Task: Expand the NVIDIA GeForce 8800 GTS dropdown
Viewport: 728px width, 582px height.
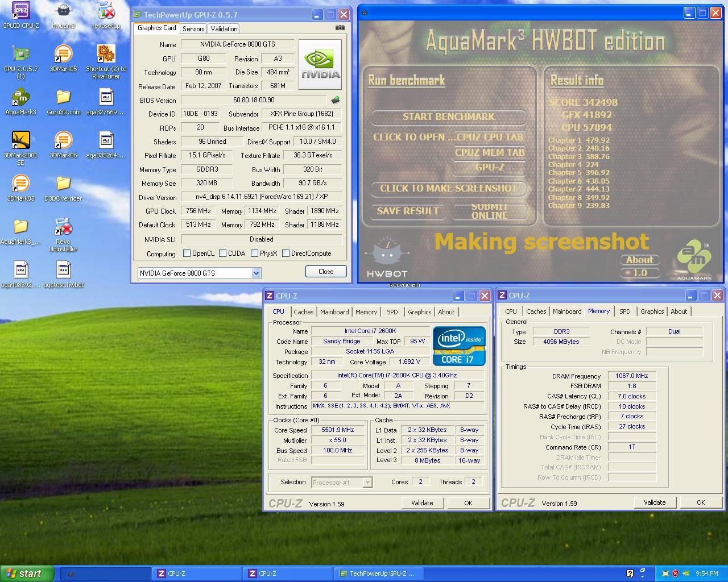Action: (256, 273)
